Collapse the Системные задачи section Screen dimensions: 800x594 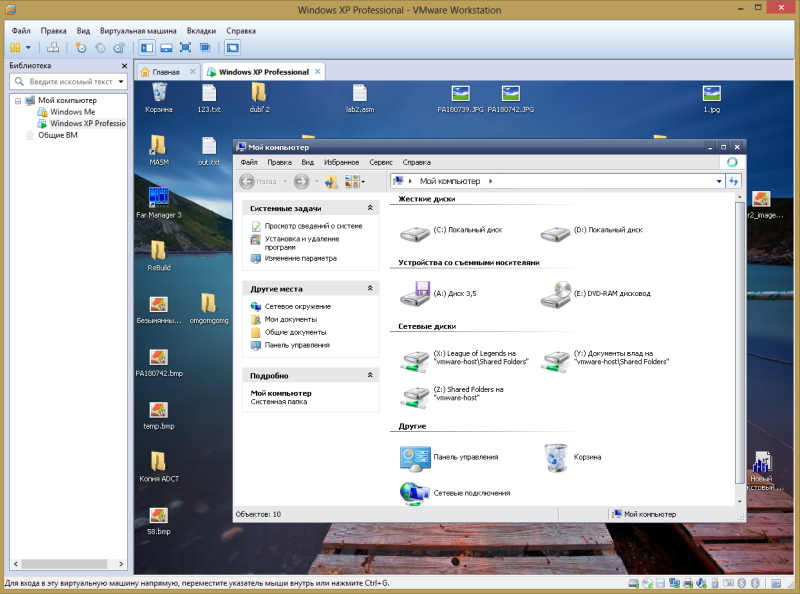[x=370, y=208]
